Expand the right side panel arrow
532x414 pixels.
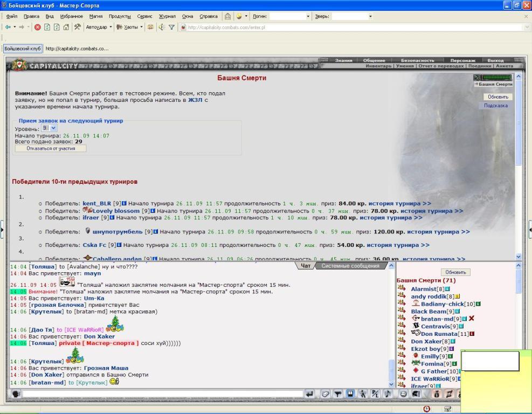[530, 230]
